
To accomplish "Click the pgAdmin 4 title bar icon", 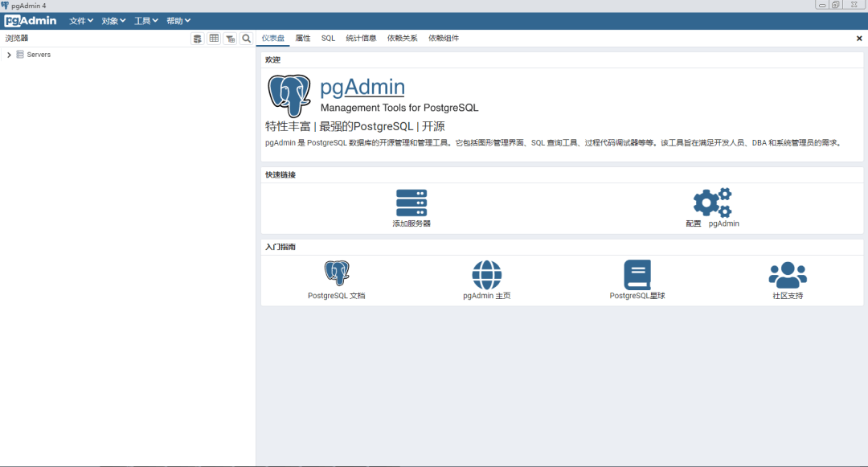I will (5, 5).
